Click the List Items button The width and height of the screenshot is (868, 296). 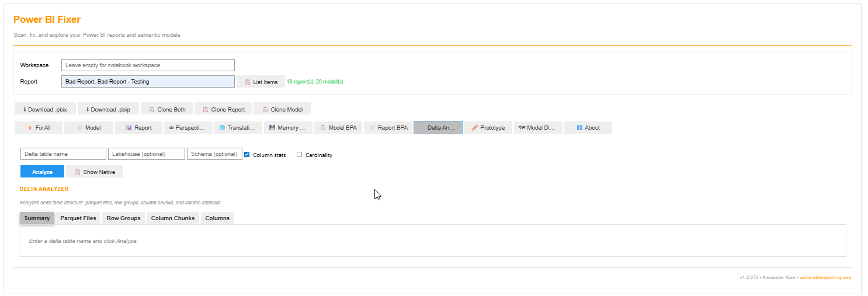point(261,82)
